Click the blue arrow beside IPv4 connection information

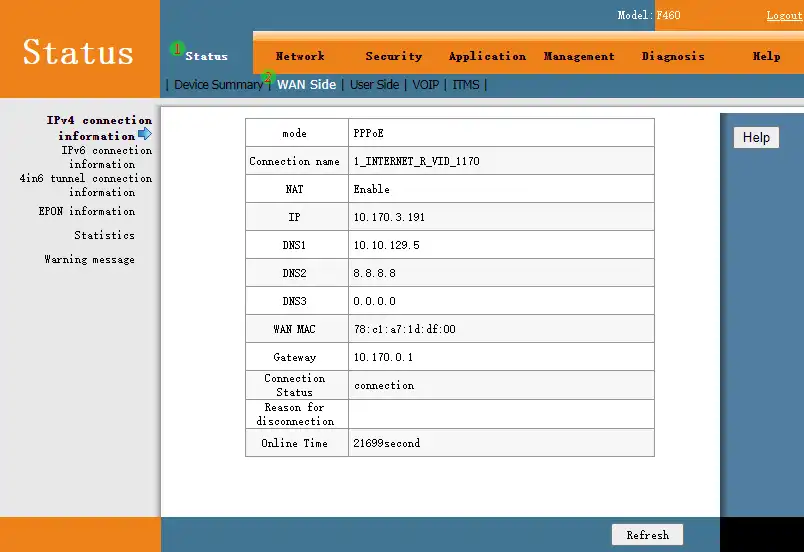point(145,134)
